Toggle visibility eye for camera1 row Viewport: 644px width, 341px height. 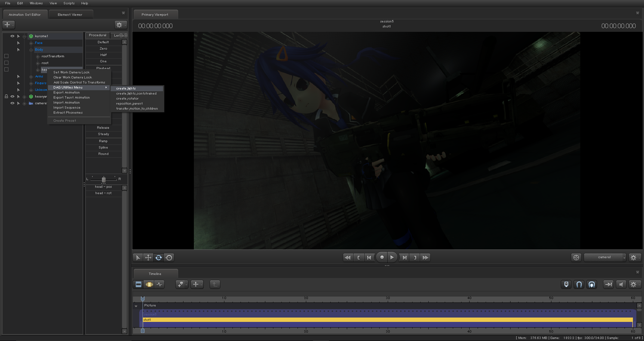pos(12,103)
